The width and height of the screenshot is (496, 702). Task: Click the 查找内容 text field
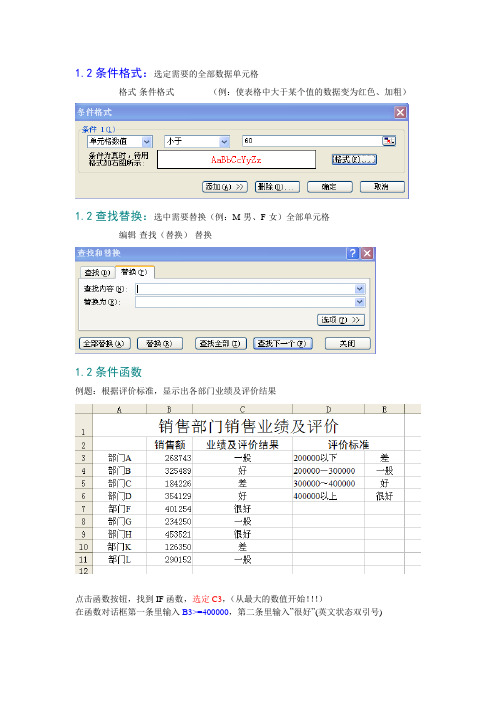[245, 289]
